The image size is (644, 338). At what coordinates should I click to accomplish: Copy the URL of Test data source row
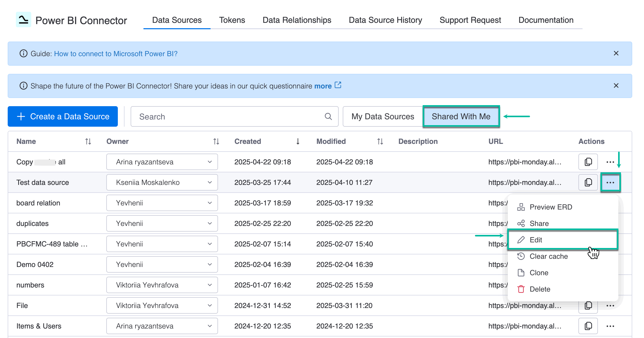pos(588,182)
